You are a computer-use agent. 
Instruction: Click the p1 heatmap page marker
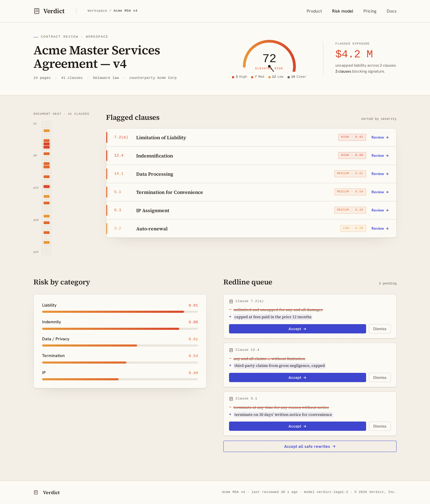(35, 124)
